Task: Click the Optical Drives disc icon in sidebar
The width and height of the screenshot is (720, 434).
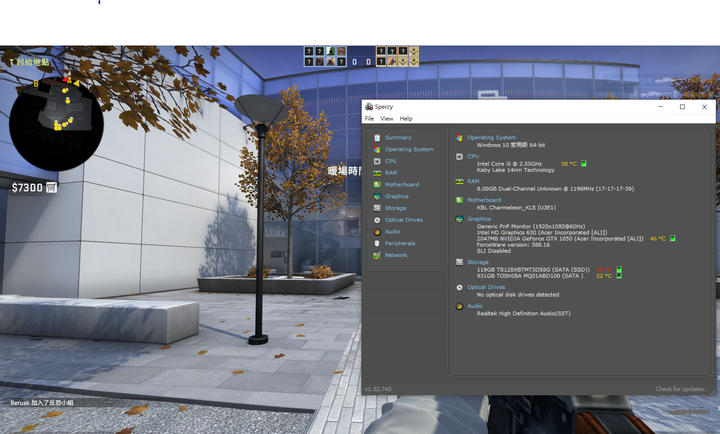Action: pos(377,220)
